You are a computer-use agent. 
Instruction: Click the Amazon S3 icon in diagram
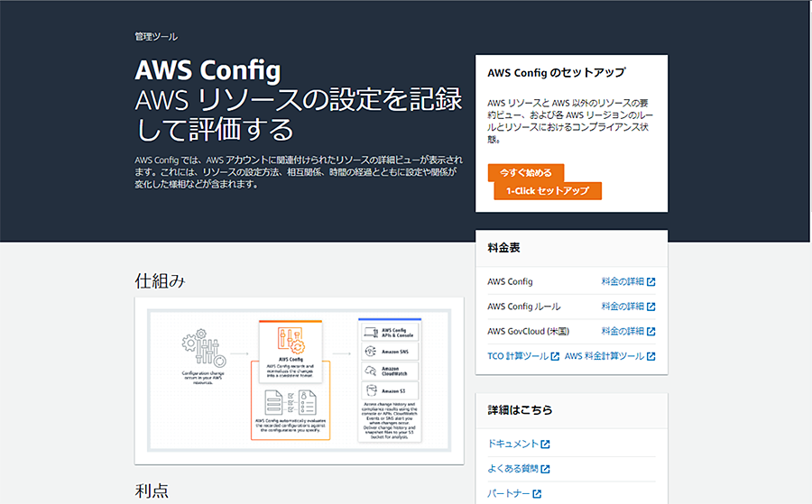click(372, 390)
